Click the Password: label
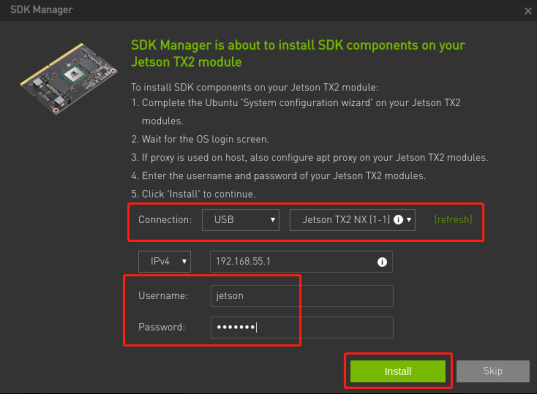 162,327
